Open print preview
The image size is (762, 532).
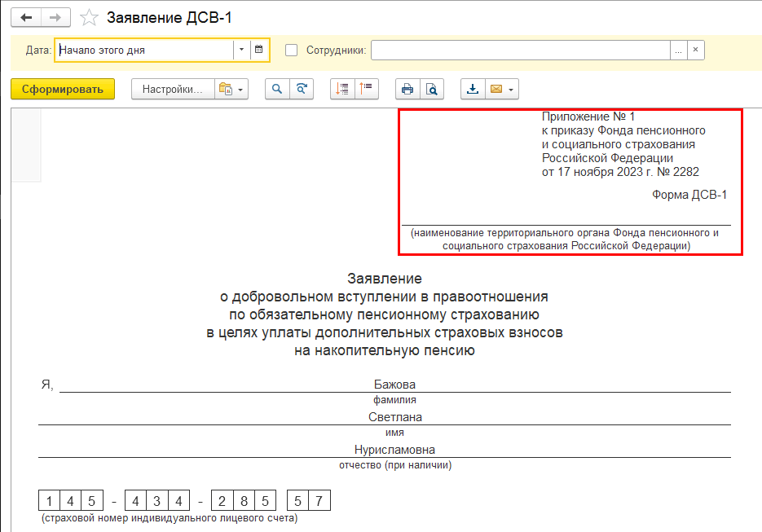pos(432,90)
